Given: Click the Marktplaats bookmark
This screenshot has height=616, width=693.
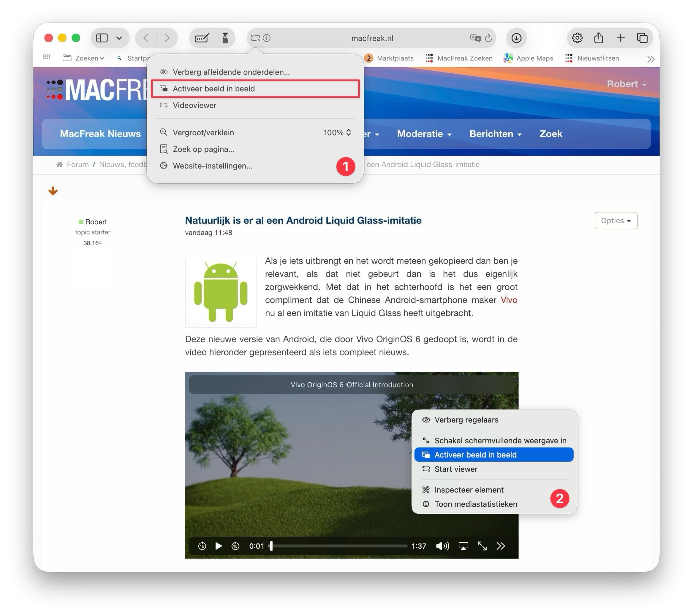Looking at the screenshot, I should pyautogui.click(x=395, y=58).
